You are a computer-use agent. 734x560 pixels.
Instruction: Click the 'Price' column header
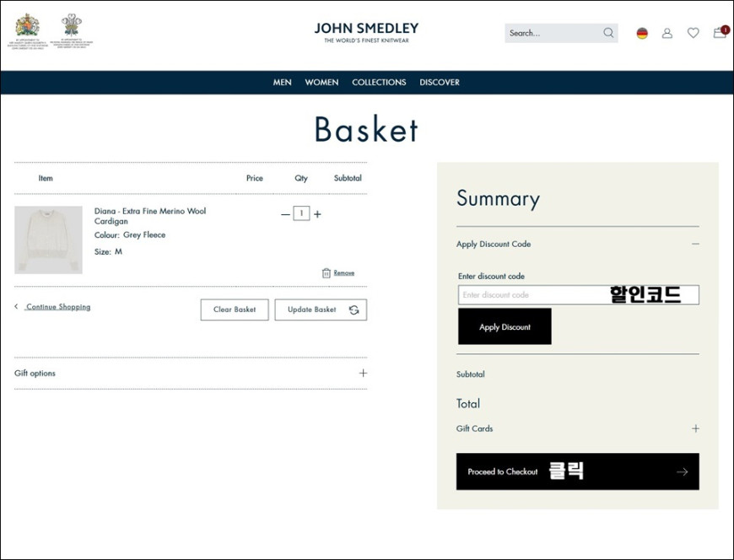pyautogui.click(x=255, y=178)
